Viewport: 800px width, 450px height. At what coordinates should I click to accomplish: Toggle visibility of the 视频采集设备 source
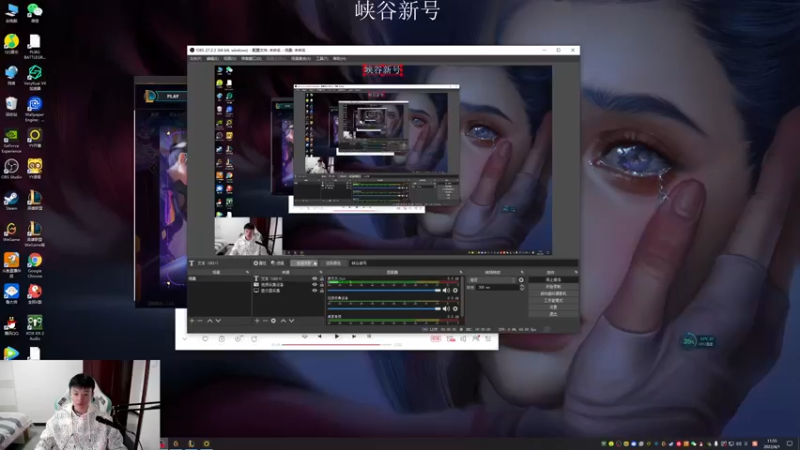314,285
